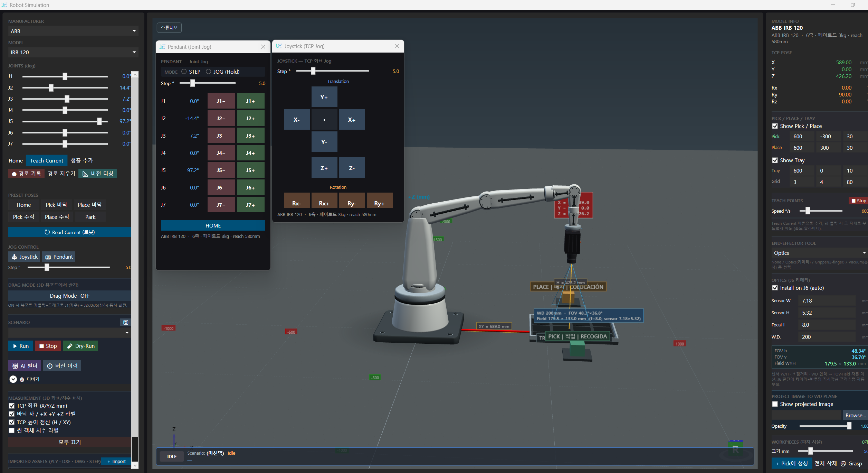The width and height of the screenshot is (868, 473).
Task: Open 버전 이력 version history
Action: (62, 366)
